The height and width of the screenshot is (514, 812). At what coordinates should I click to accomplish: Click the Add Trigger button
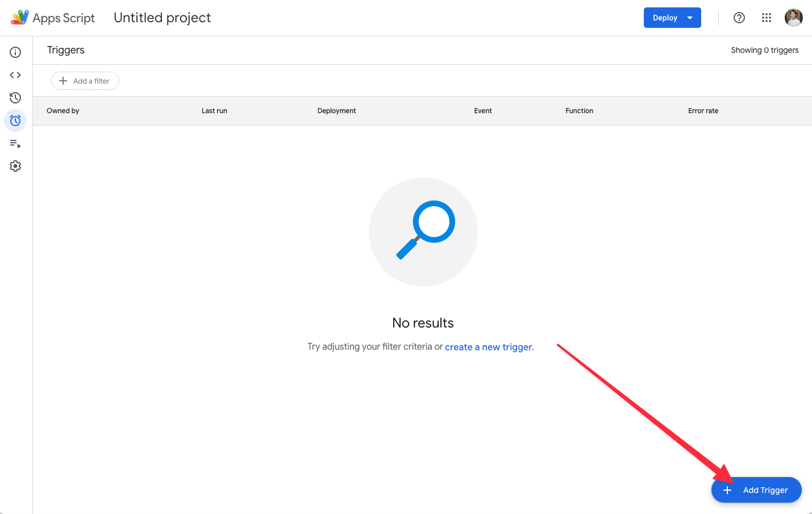tap(756, 490)
